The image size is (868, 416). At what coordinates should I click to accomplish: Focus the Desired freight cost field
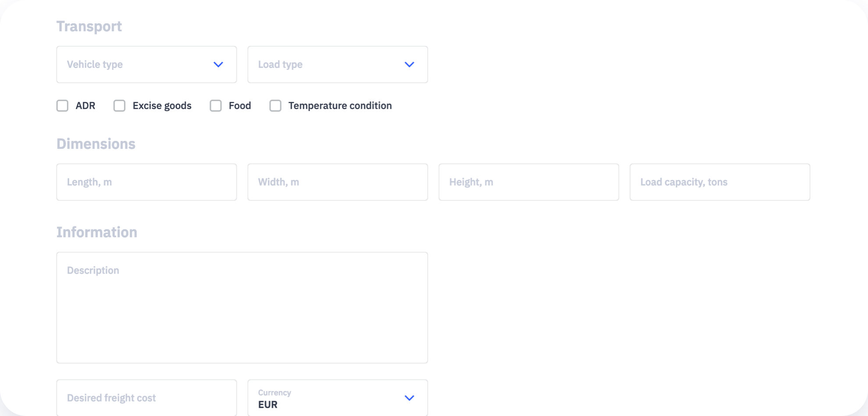[x=146, y=398]
